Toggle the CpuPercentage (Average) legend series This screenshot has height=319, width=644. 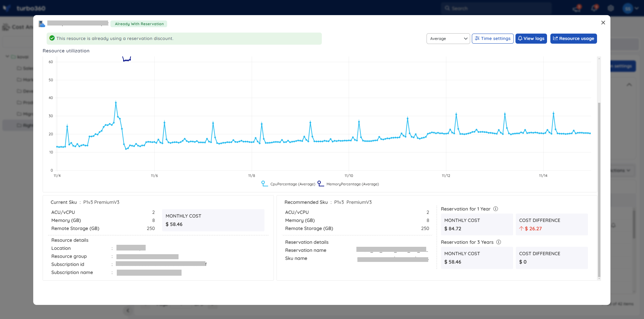pos(289,184)
